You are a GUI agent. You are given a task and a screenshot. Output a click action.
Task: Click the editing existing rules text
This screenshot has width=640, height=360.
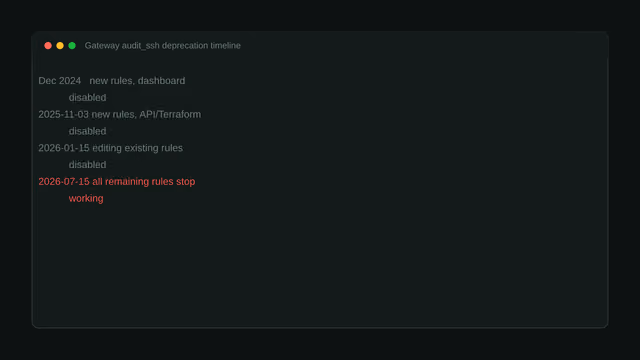pyautogui.click(x=138, y=148)
